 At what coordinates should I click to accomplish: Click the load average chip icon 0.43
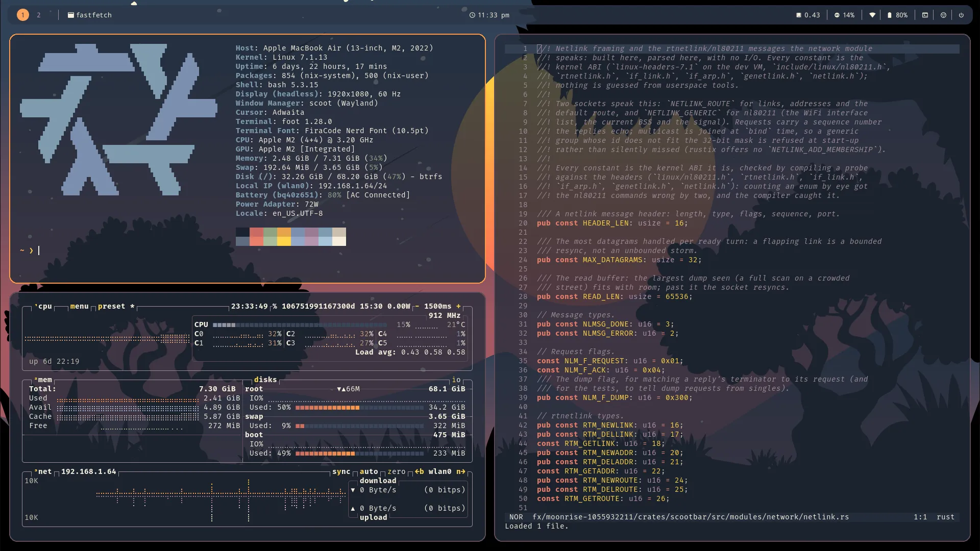(799, 15)
